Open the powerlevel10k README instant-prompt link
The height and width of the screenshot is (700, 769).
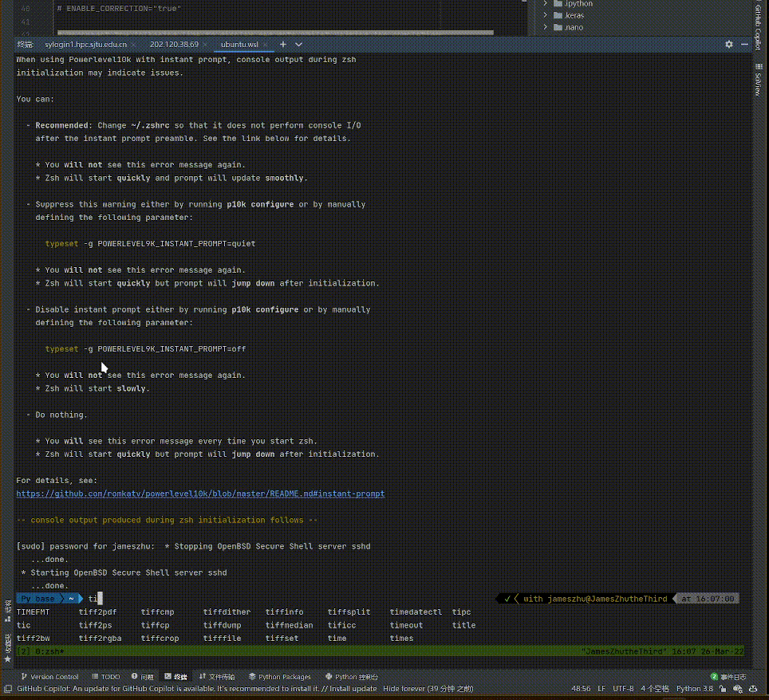coord(200,494)
